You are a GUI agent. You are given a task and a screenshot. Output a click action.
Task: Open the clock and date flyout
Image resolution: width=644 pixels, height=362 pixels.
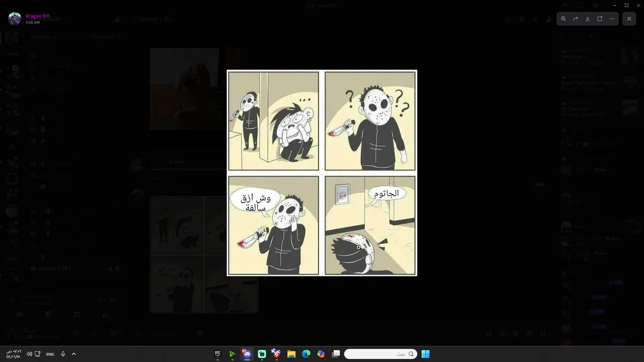13,354
